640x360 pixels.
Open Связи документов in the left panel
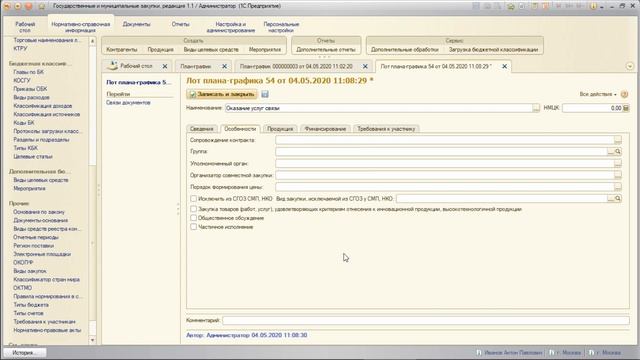tap(129, 102)
